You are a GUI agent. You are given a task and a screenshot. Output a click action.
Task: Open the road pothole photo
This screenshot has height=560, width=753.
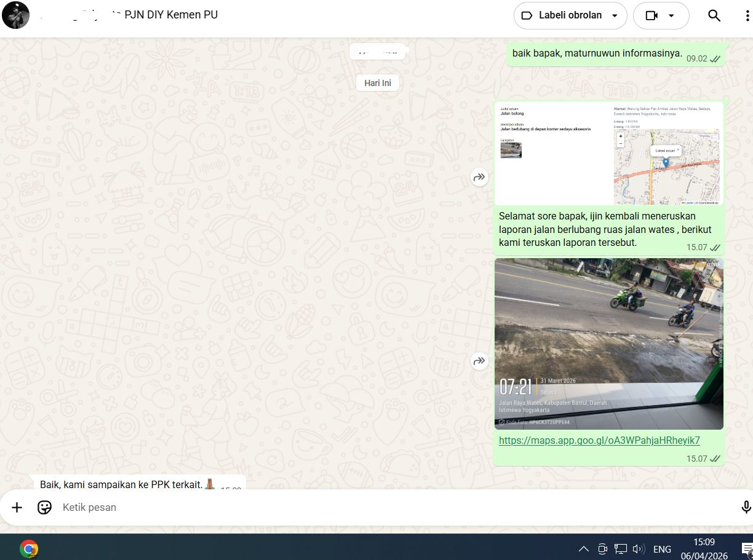click(609, 344)
